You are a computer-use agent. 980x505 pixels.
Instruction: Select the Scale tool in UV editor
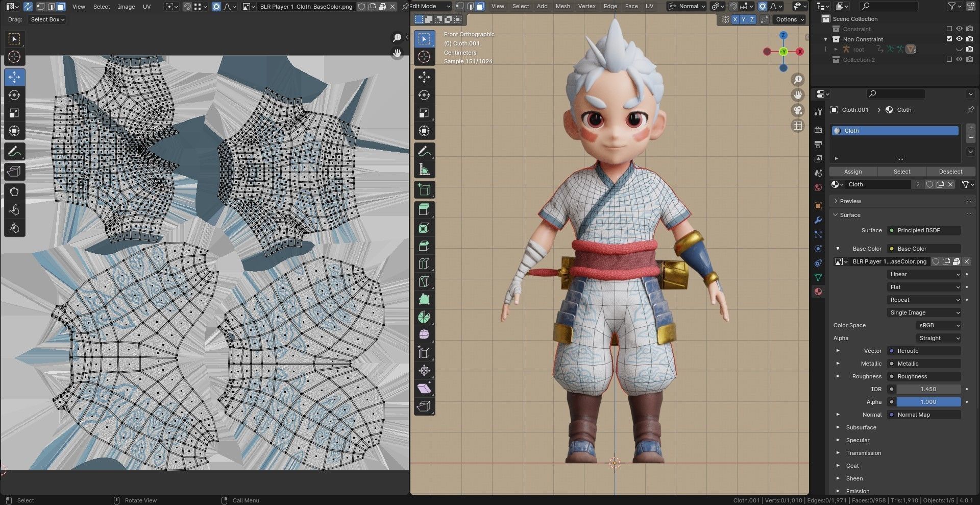[x=14, y=113]
